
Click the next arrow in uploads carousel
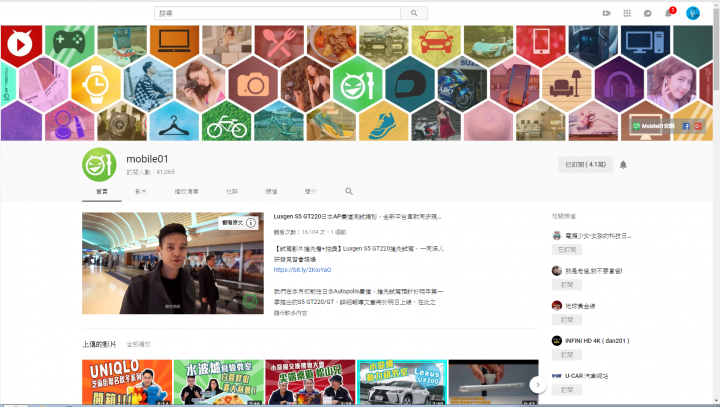538,384
